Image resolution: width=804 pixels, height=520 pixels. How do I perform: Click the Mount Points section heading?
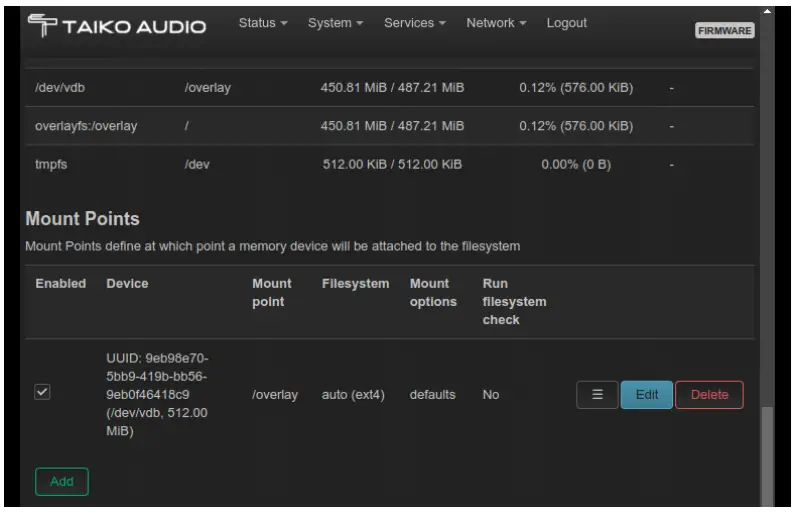(x=82, y=218)
